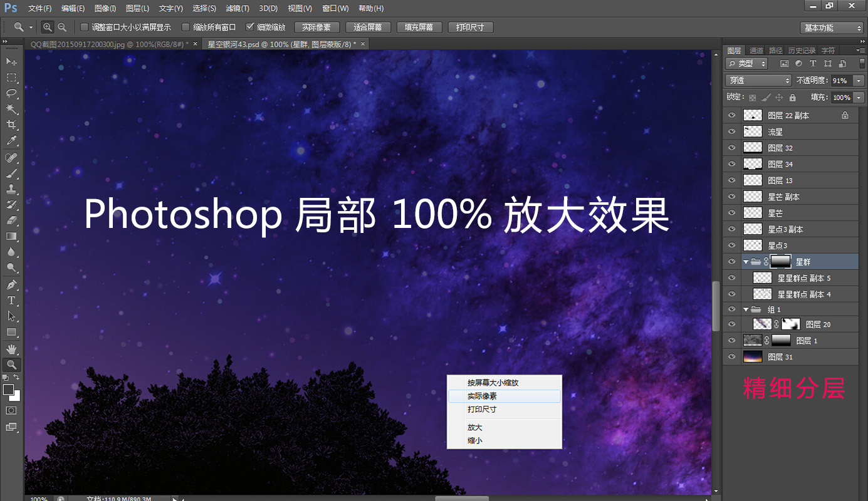Enable 缩放所有窗口 checkbox
Image resolution: width=868 pixels, height=501 pixels.
tap(186, 27)
